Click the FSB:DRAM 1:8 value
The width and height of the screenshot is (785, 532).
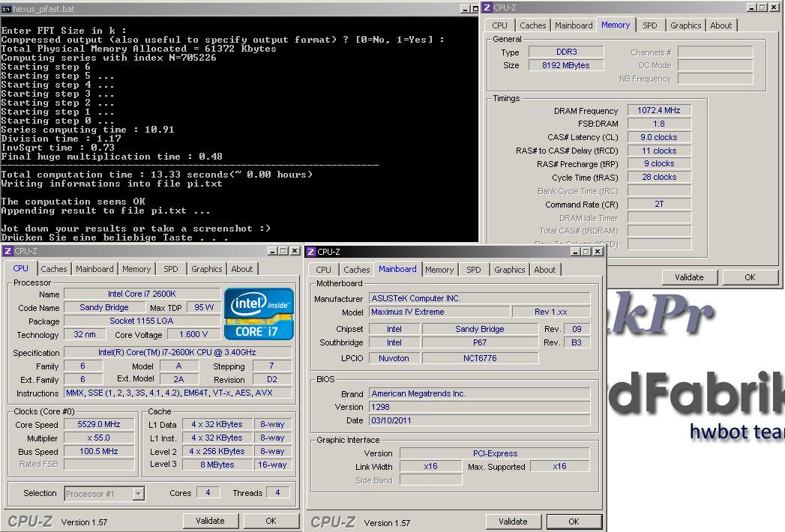point(659,124)
